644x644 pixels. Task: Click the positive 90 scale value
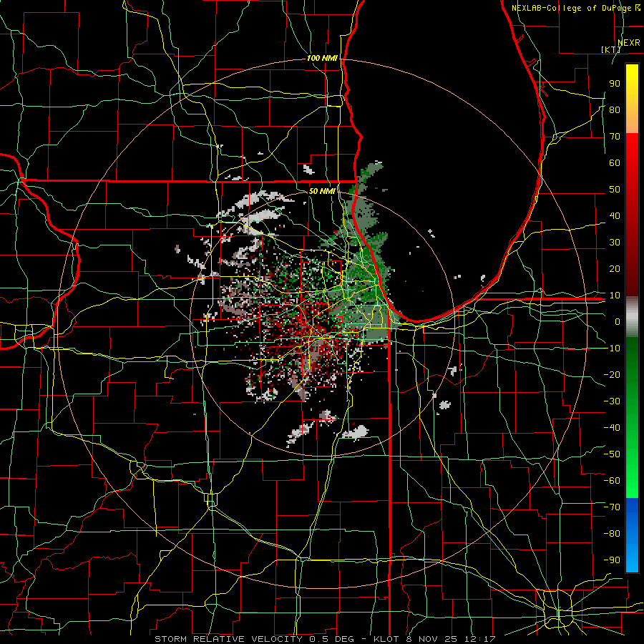coord(615,84)
